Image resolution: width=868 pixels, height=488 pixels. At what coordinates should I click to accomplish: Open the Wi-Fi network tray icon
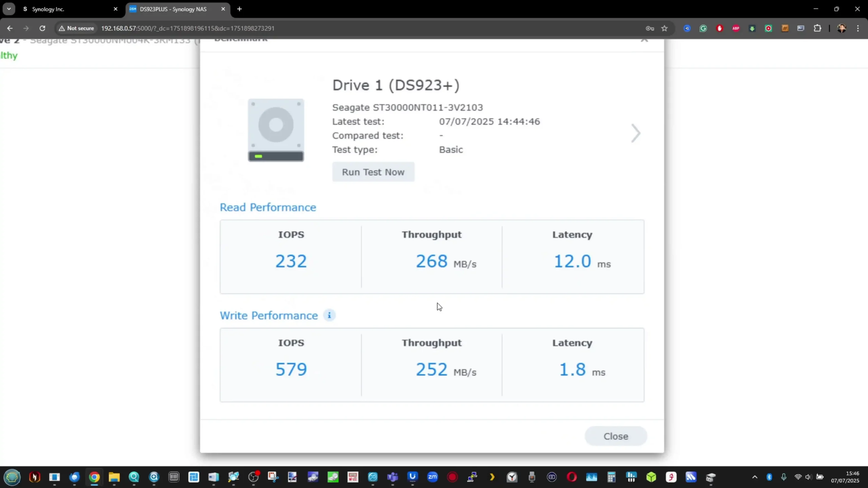(x=798, y=477)
